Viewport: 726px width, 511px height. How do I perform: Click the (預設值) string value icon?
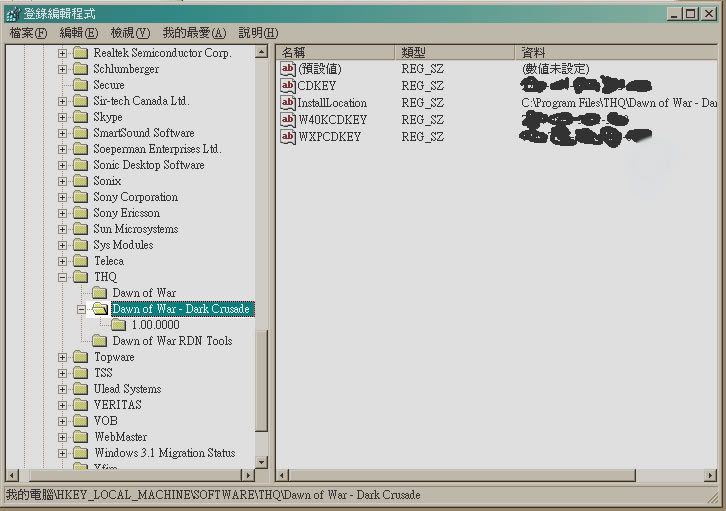288,69
